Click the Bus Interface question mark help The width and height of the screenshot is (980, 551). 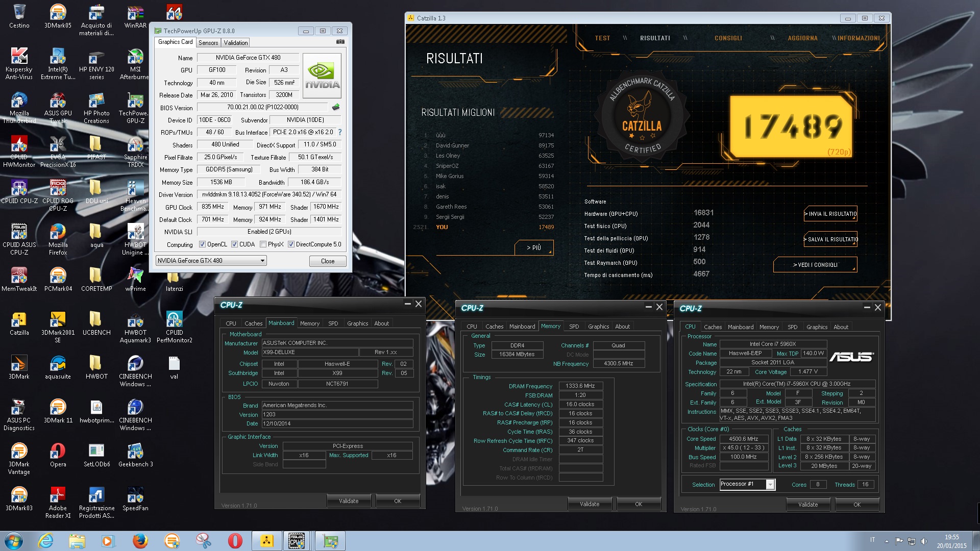pyautogui.click(x=340, y=132)
